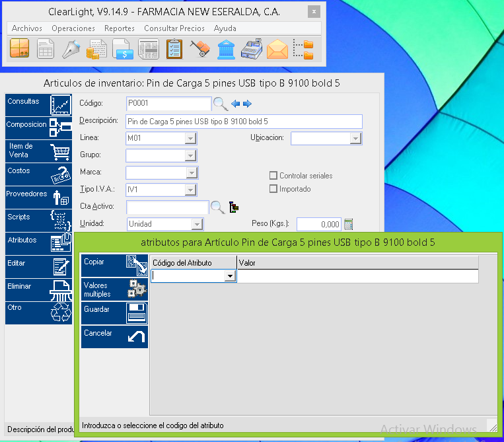504x442 pixels.
Task: Expand the Código del Atributo combo box
Action: coord(230,276)
